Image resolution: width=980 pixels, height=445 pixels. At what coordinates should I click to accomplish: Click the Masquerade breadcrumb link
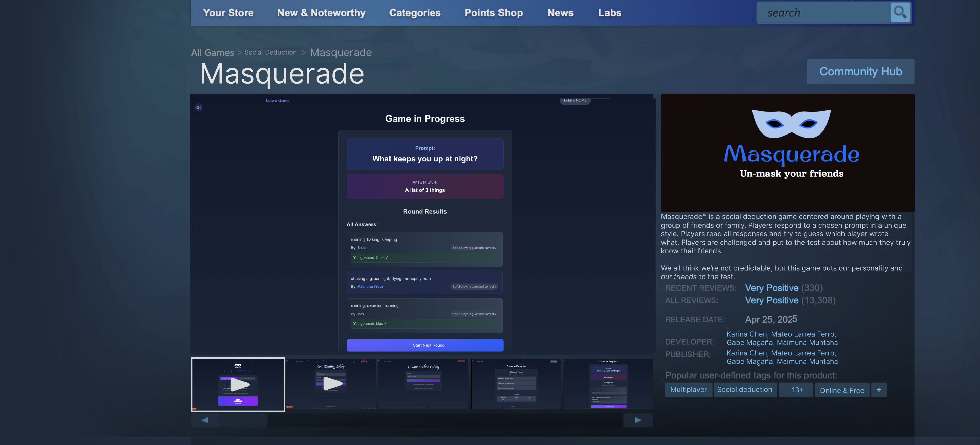coord(341,53)
